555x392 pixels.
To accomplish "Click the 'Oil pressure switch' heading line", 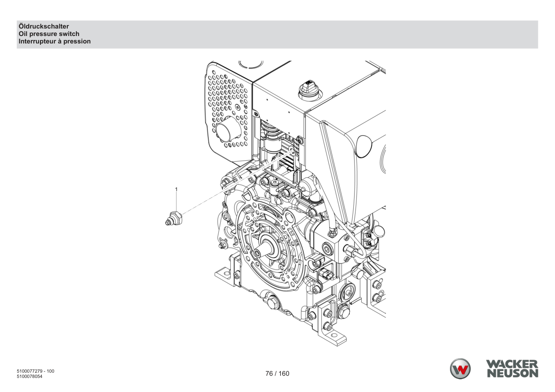I will point(49,34).
